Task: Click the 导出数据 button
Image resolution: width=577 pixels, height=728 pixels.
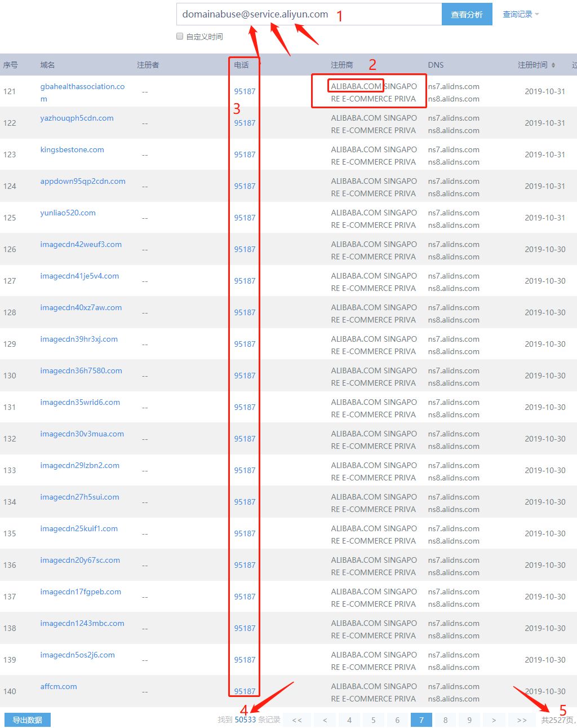Action: tap(28, 720)
